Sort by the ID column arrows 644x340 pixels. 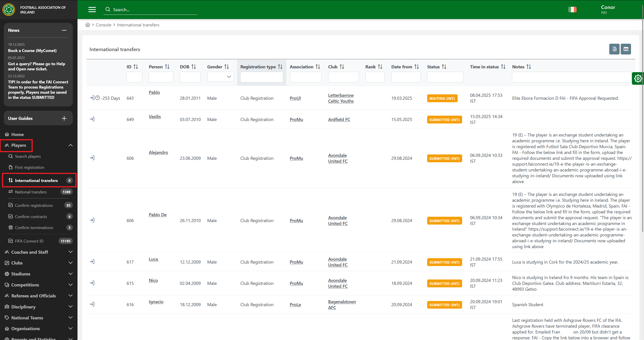tap(136, 67)
